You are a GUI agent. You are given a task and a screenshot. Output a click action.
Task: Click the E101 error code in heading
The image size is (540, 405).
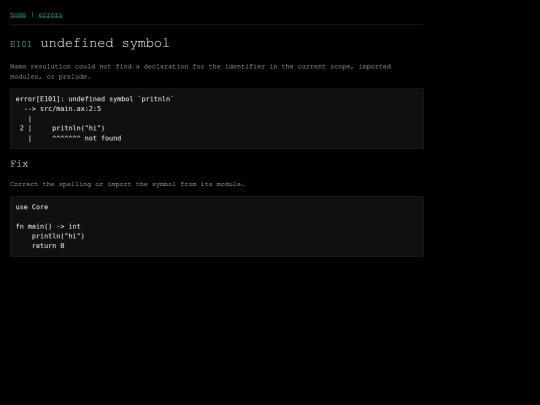pyautogui.click(x=21, y=44)
